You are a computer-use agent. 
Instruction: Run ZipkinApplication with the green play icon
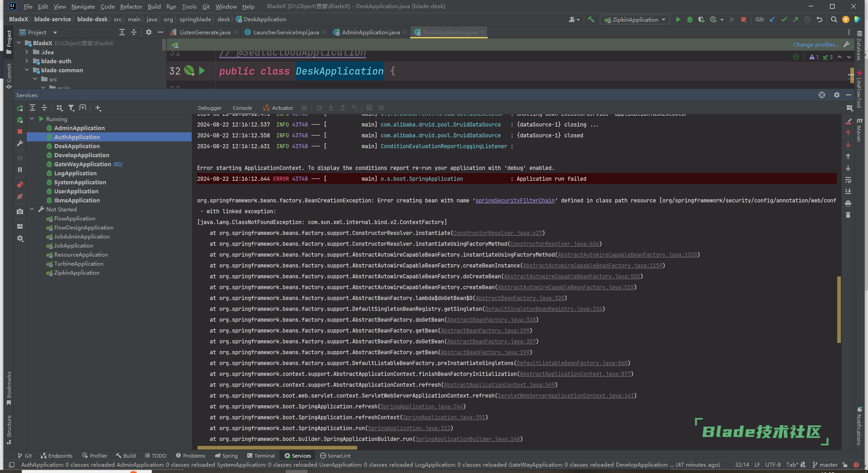tap(678, 19)
